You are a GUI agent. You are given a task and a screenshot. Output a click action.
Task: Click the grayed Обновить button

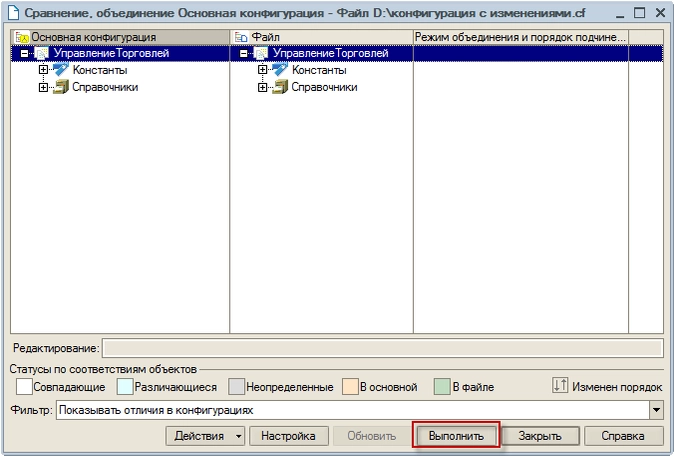click(x=371, y=436)
